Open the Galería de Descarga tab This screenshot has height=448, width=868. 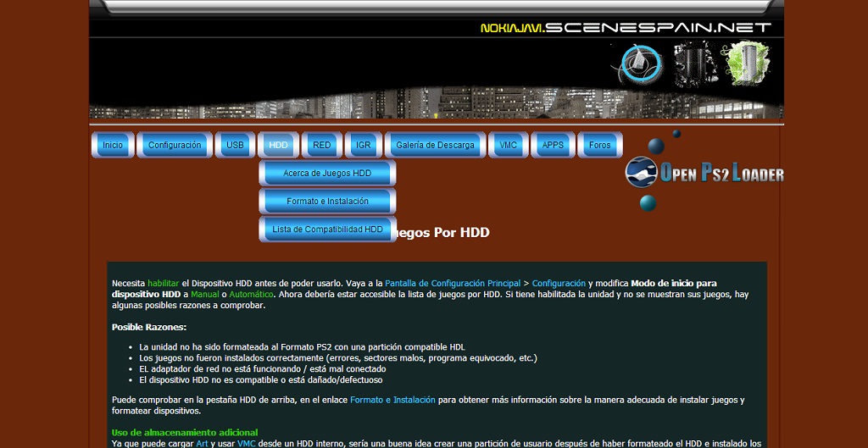(x=435, y=145)
